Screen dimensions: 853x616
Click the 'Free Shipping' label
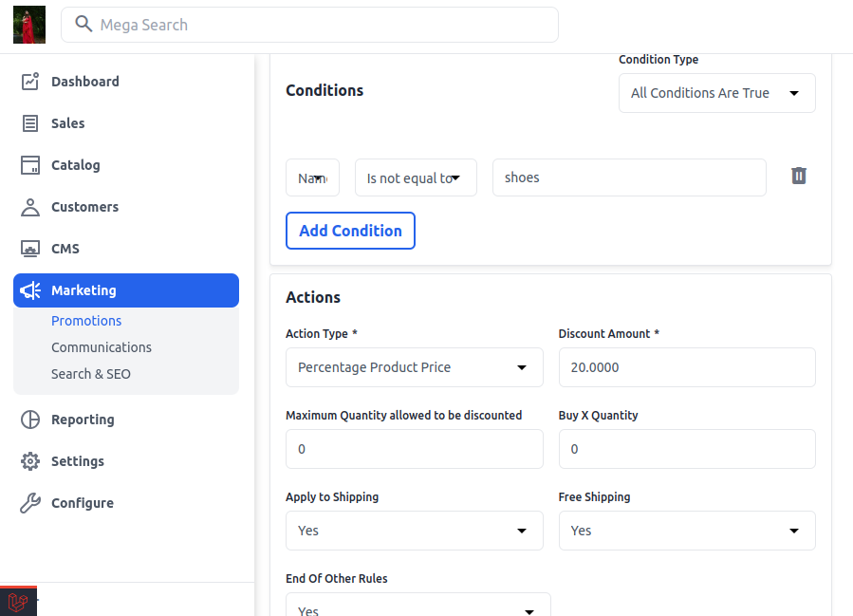[594, 496]
